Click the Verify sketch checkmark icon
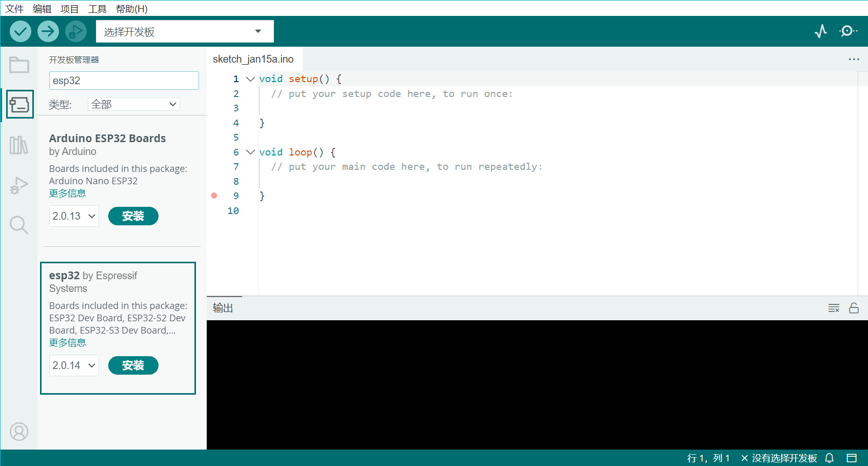Screen dimensions: 868x466 click(x=21, y=31)
